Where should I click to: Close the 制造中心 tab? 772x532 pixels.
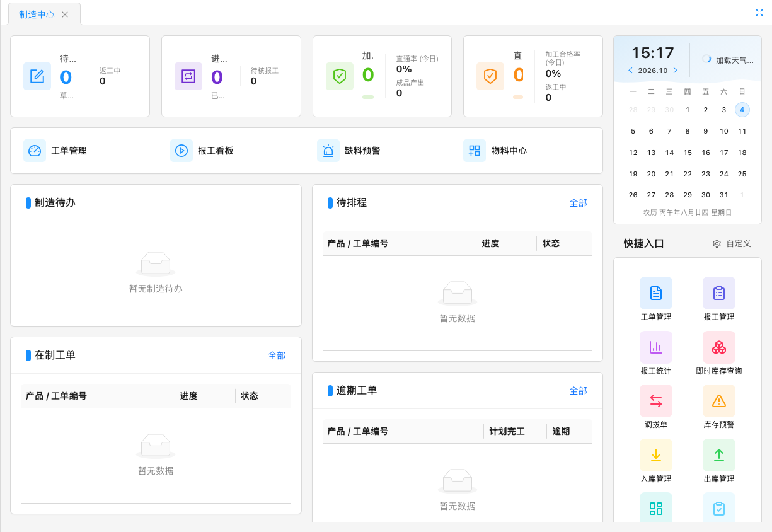click(x=65, y=14)
